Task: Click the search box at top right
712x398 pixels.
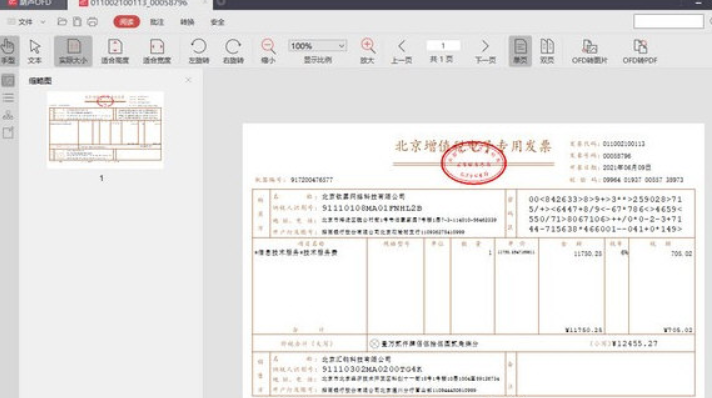Action: 668,21
